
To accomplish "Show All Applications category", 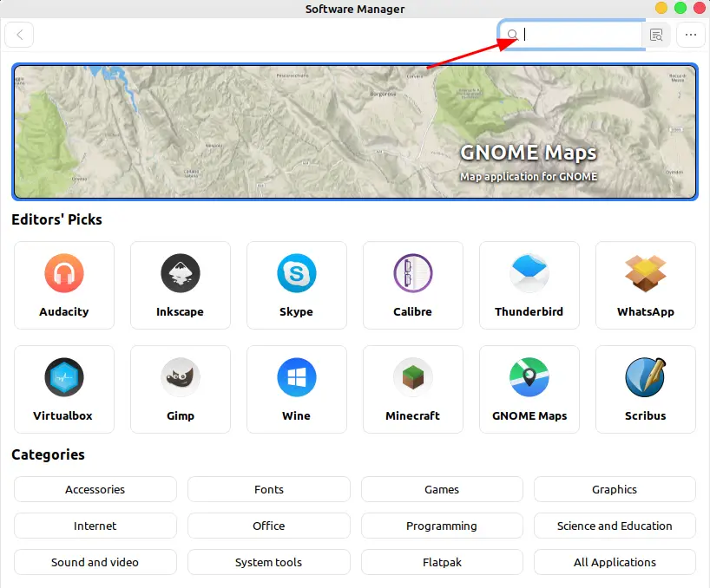I will click(x=615, y=562).
